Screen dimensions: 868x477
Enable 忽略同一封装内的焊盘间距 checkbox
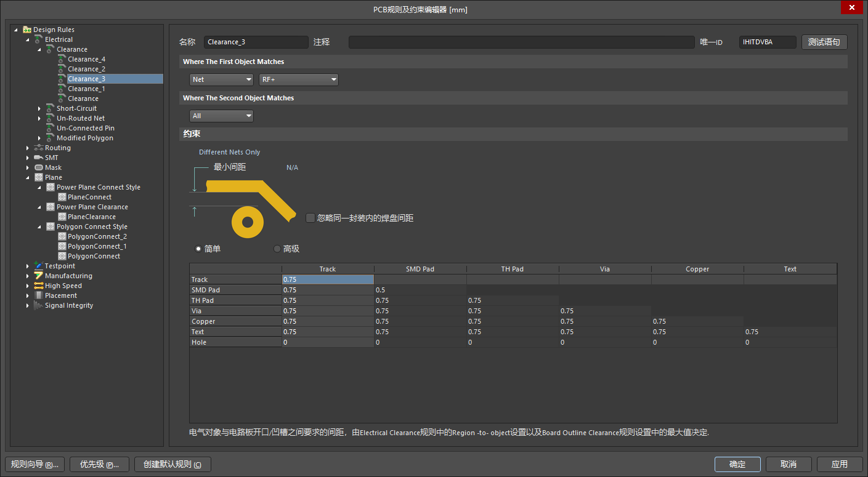click(310, 217)
